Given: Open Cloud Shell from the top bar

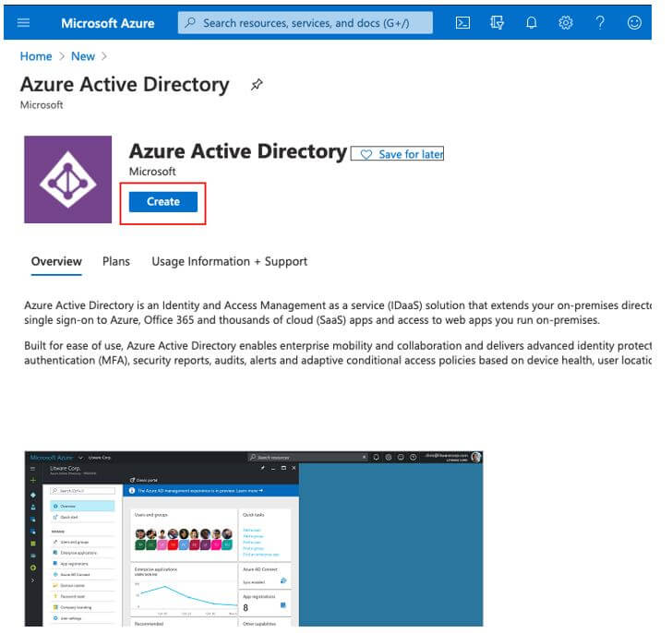Looking at the screenshot, I should click(462, 22).
